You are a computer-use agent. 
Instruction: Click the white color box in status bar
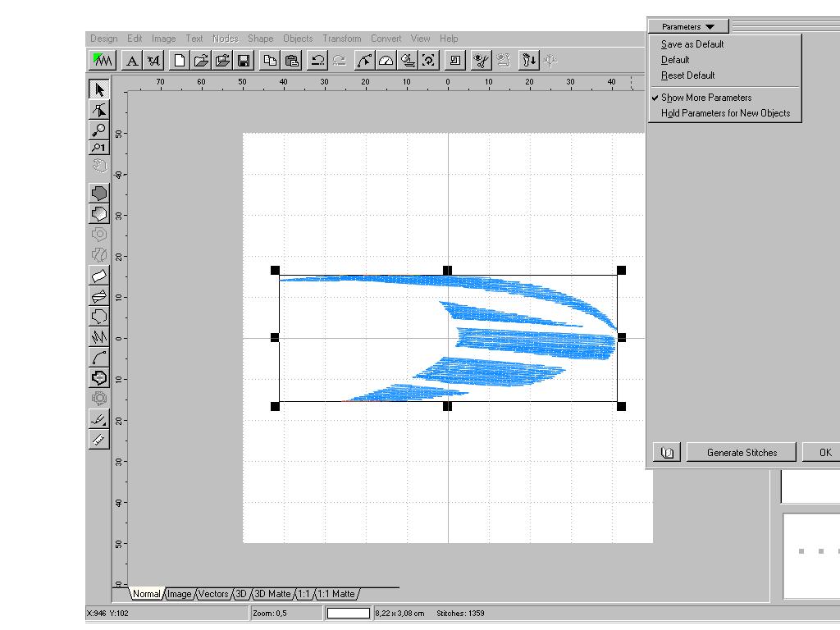(x=348, y=613)
